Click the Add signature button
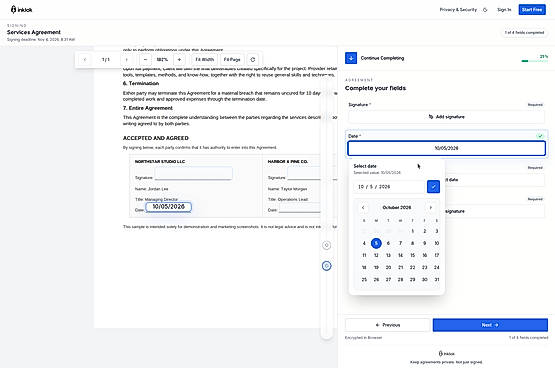The height and width of the screenshot is (368, 555). pos(446,117)
